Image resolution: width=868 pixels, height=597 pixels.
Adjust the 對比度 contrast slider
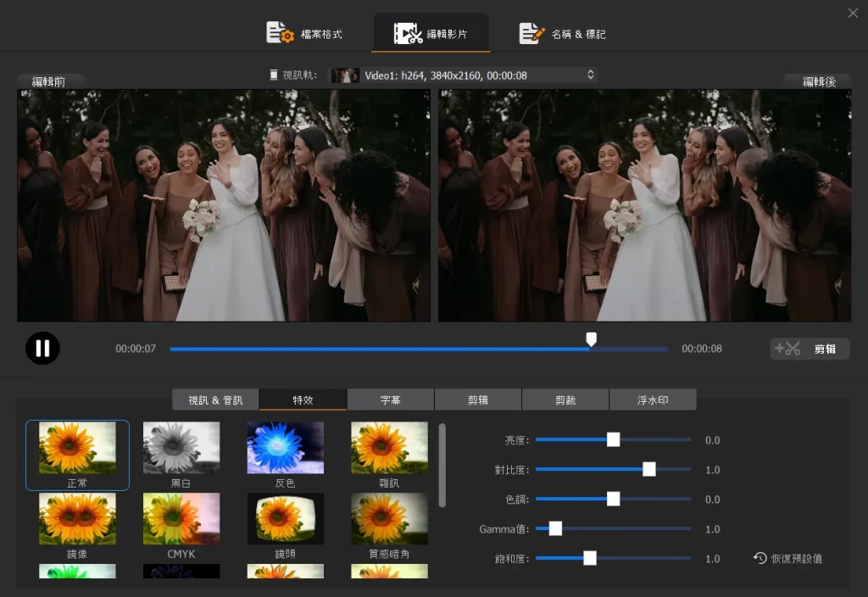(613, 469)
